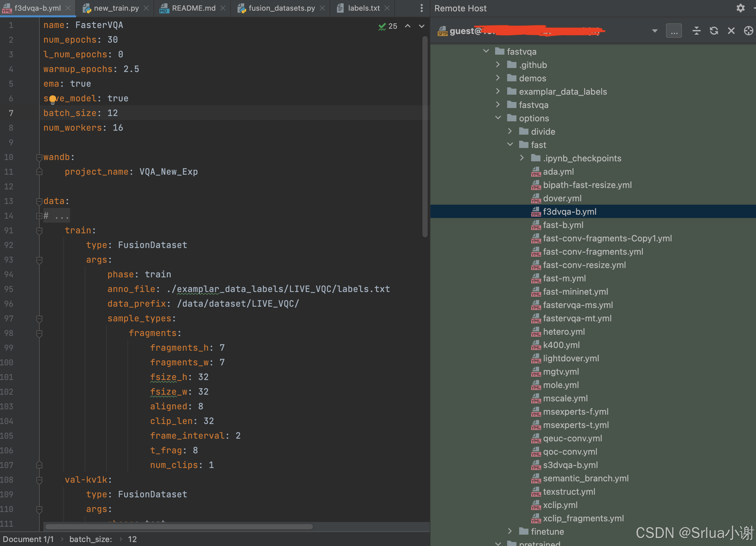Fold the train block at line 91

pos(39,231)
